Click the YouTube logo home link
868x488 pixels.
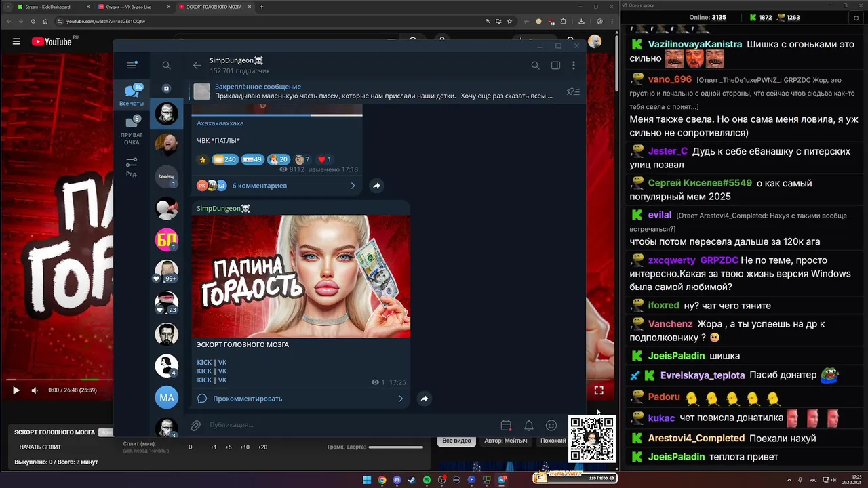pyautogui.click(x=51, y=41)
